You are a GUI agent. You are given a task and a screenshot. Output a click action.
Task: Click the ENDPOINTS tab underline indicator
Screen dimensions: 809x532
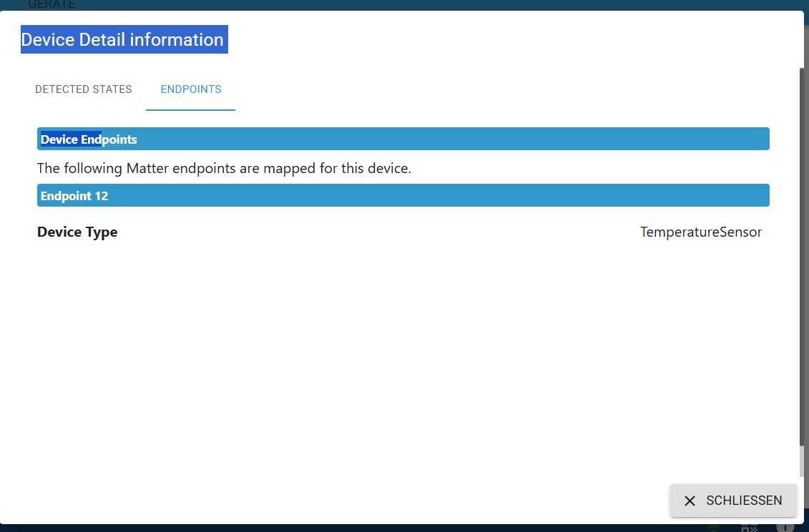coord(190,109)
